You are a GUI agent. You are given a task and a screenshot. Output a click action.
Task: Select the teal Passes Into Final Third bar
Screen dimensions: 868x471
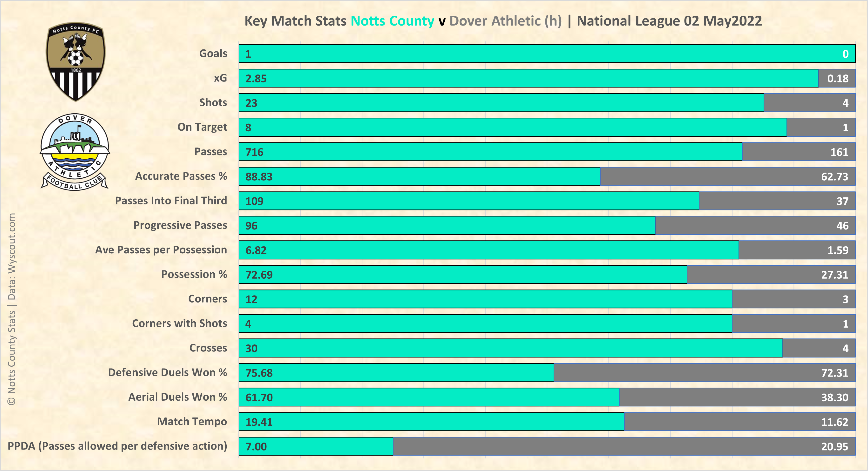(468, 201)
